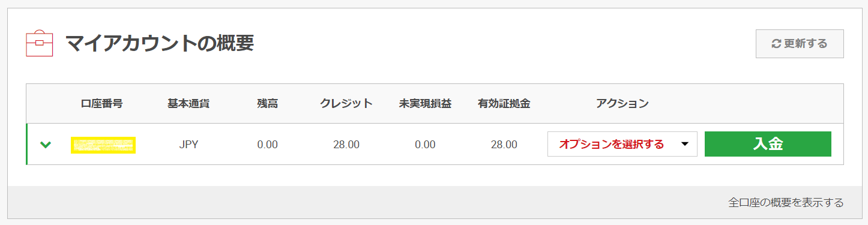Click the 口座番号 column header
The image size is (868, 225).
(x=102, y=103)
